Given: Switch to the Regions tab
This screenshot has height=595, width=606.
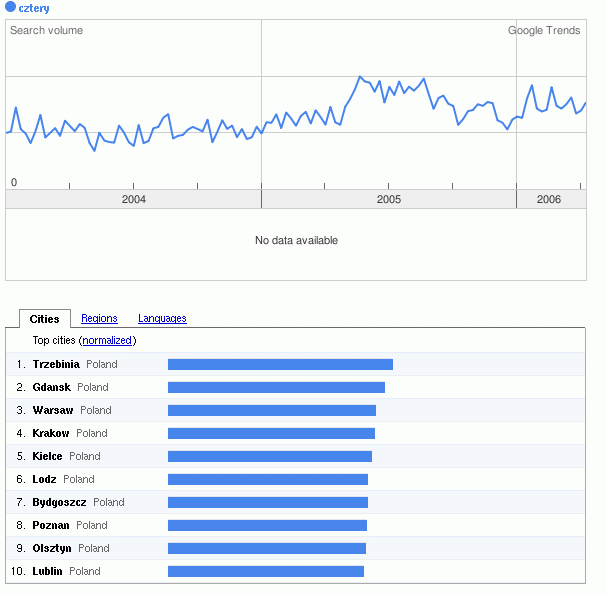Looking at the screenshot, I should pyautogui.click(x=99, y=319).
